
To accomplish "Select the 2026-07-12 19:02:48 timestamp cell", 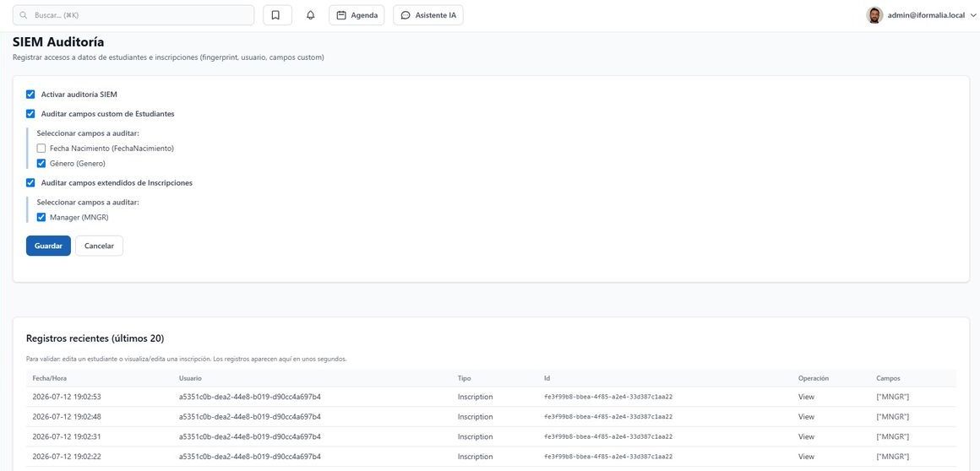I will coord(67,417).
